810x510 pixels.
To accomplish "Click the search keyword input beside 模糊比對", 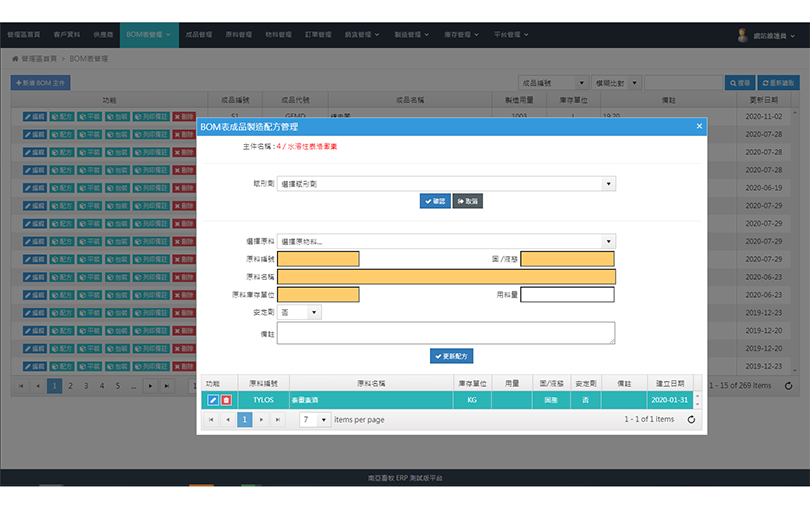I will (683, 83).
